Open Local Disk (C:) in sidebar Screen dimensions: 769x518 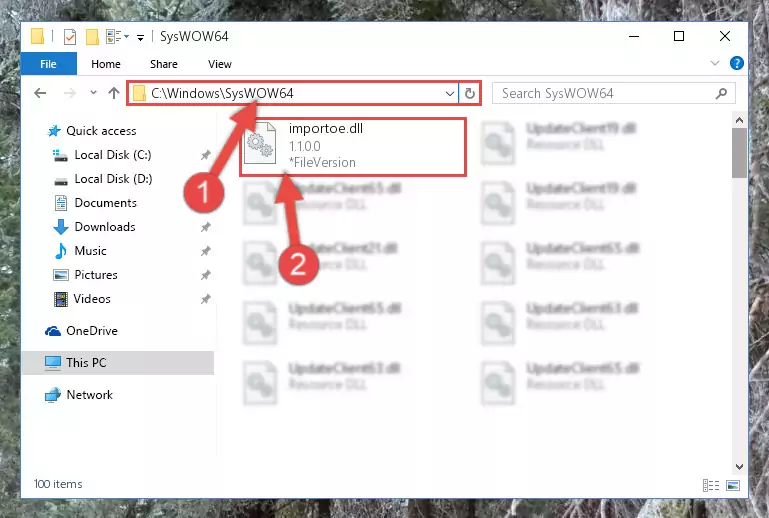point(113,155)
